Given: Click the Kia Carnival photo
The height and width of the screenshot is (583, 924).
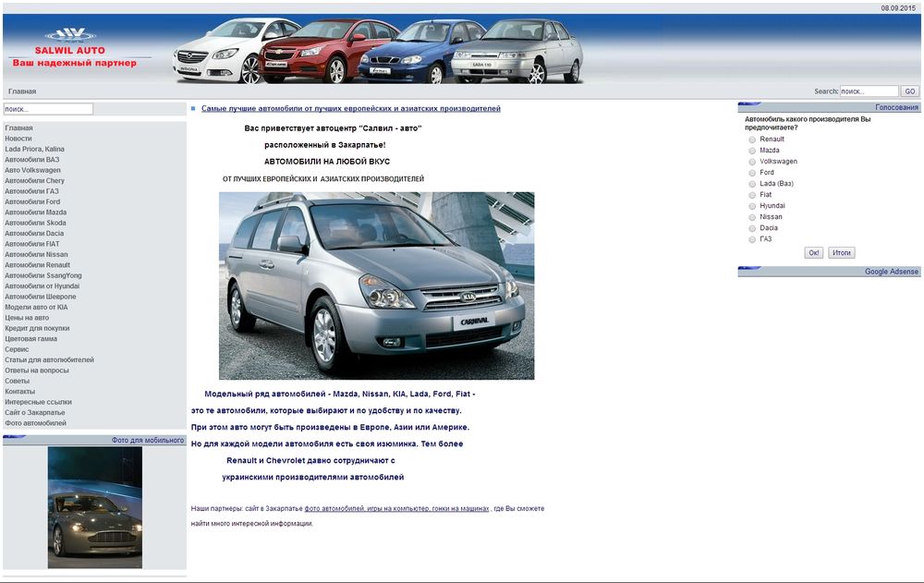Looking at the screenshot, I should coord(377,285).
